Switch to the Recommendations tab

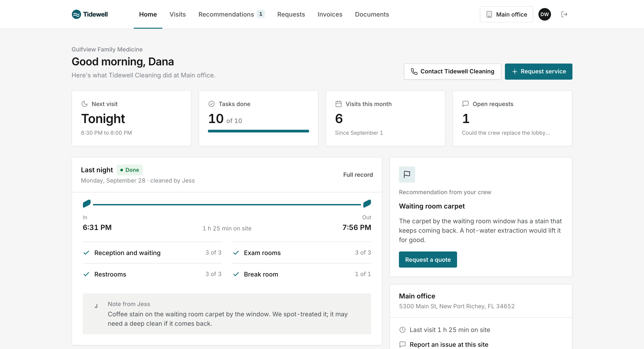click(x=231, y=14)
